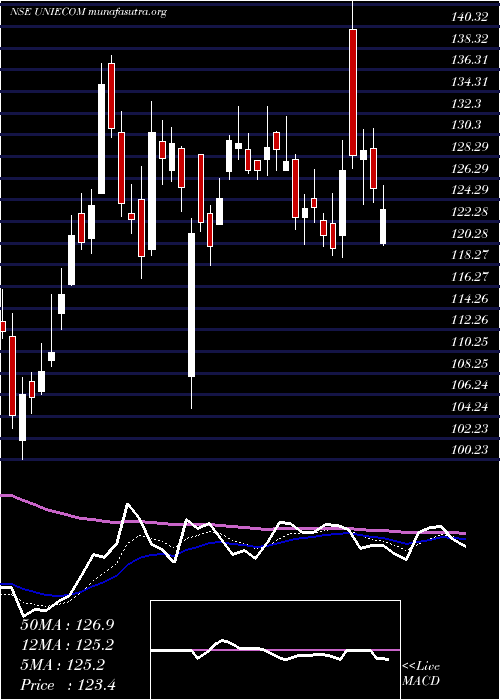This screenshot has height=700, width=500.
Task: Click the tallest red candlestick near 138
Action: coord(353,92)
